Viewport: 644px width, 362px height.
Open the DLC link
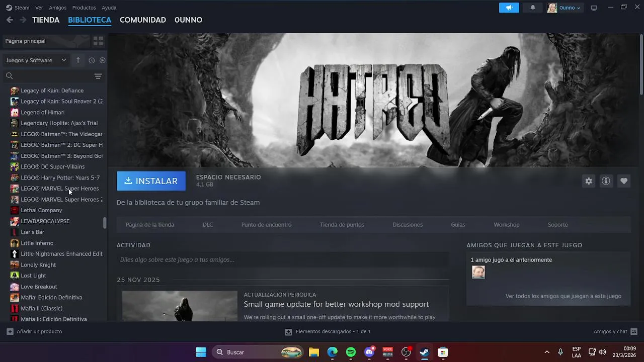coord(208,225)
